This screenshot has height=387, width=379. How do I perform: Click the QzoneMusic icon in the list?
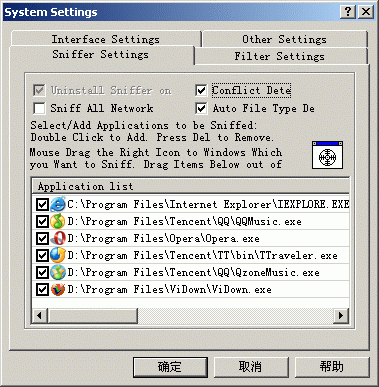[58, 272]
